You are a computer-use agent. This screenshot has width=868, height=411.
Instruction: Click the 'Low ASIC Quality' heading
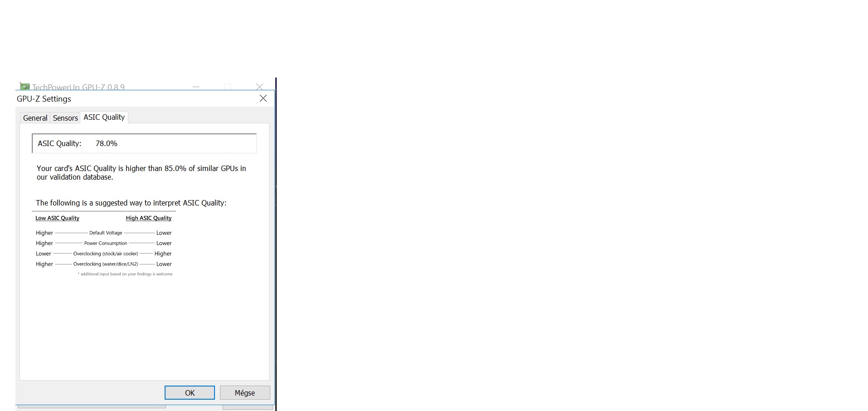click(57, 218)
